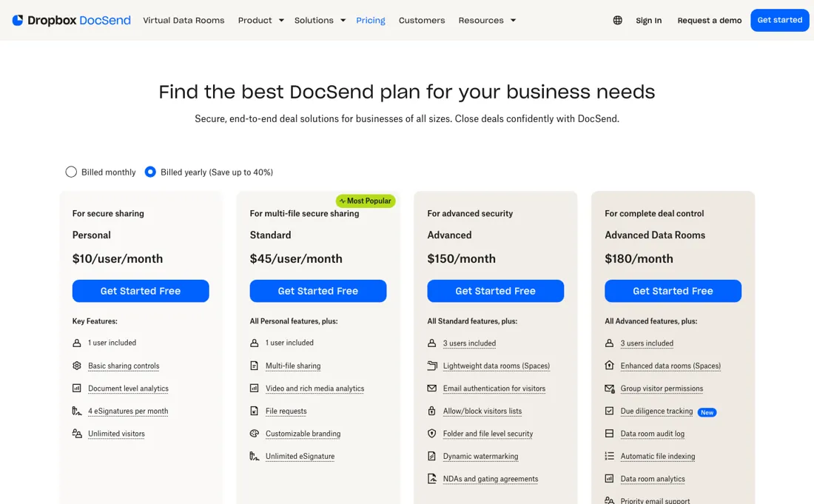The image size is (814, 504).
Task: Click the Most Popular badge
Action: pyautogui.click(x=366, y=201)
